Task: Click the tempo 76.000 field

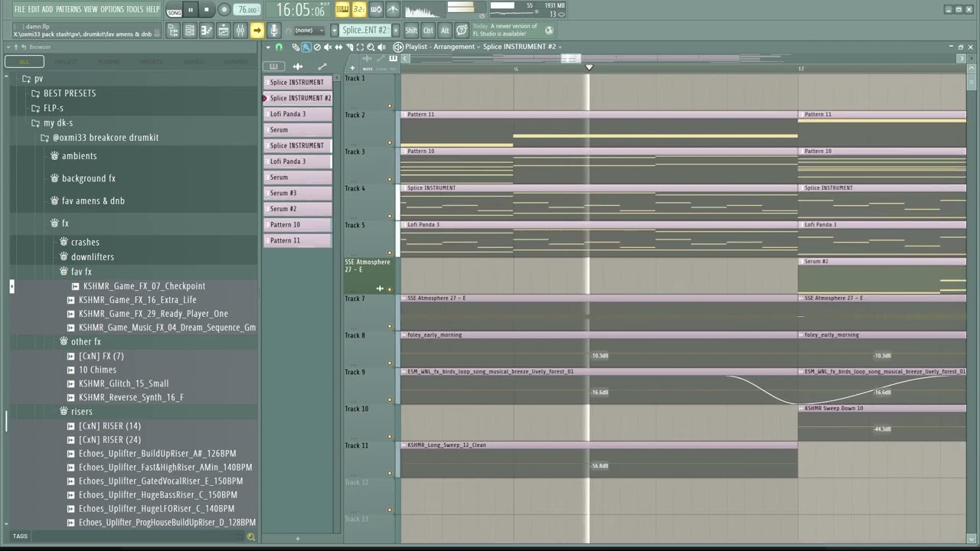Action: click(247, 10)
